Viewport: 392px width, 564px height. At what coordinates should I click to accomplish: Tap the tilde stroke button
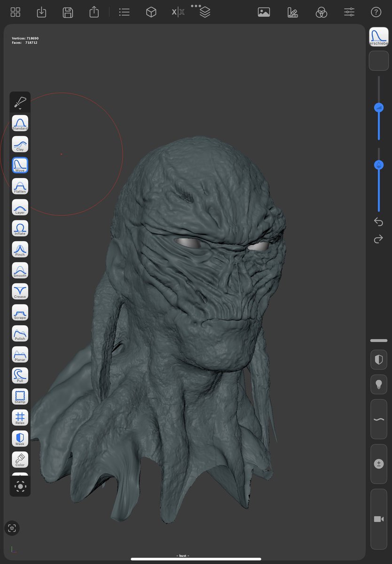click(379, 419)
